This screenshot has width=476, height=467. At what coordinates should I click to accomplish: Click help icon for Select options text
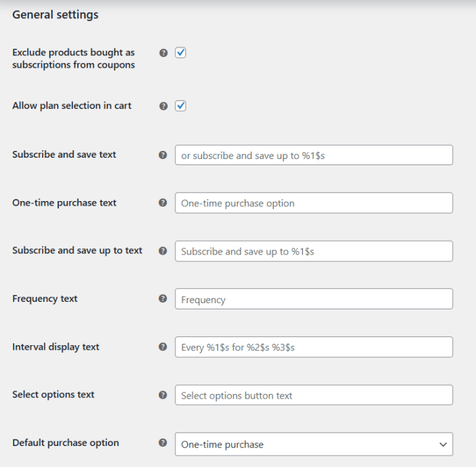pyautogui.click(x=163, y=395)
